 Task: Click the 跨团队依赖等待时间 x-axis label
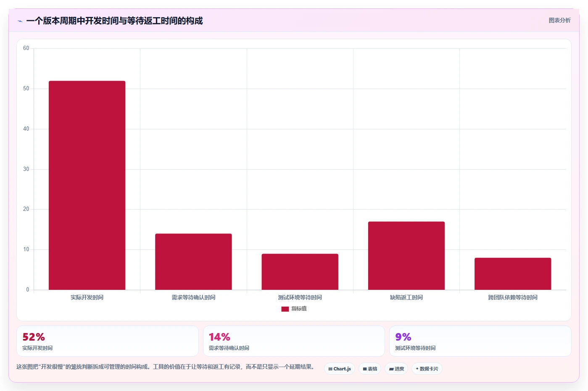coord(513,297)
